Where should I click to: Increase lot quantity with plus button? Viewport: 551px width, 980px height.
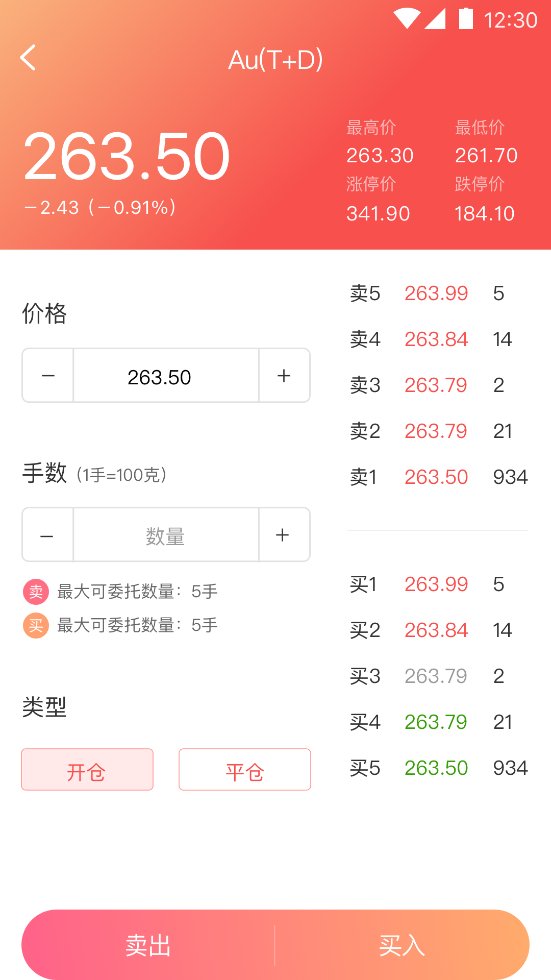tap(283, 535)
